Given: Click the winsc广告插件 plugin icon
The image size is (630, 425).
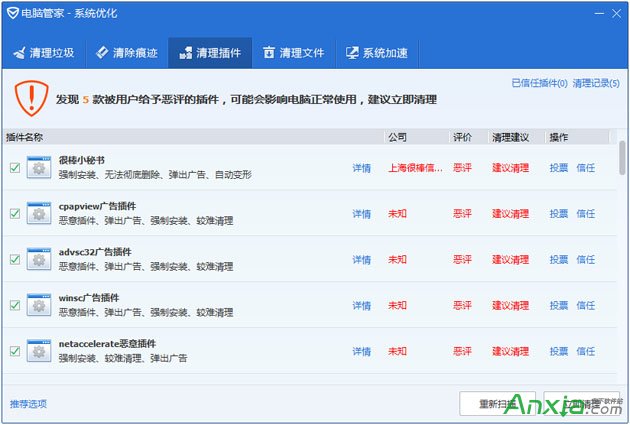Looking at the screenshot, I should click(39, 305).
